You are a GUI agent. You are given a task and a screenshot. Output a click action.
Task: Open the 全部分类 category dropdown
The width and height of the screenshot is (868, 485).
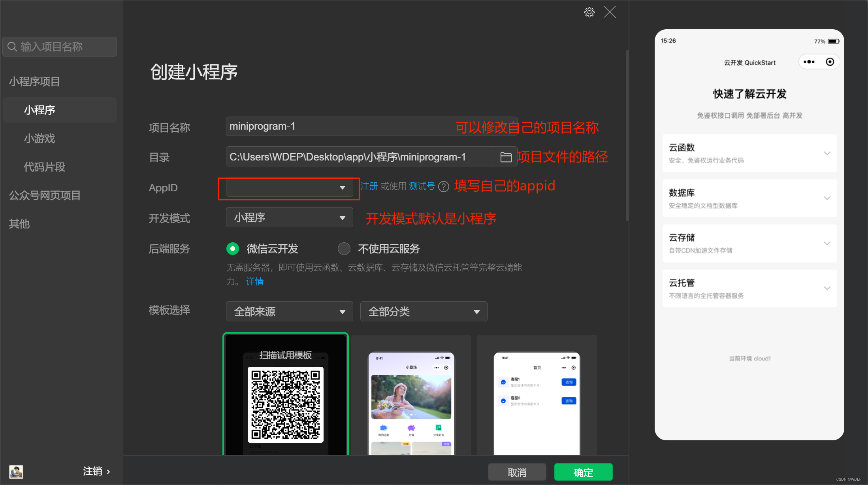pyautogui.click(x=424, y=312)
